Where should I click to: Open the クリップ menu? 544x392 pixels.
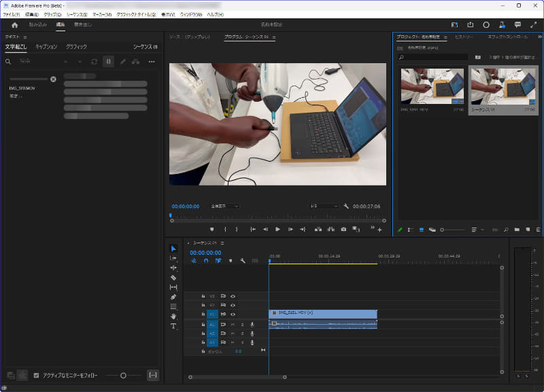pos(54,14)
